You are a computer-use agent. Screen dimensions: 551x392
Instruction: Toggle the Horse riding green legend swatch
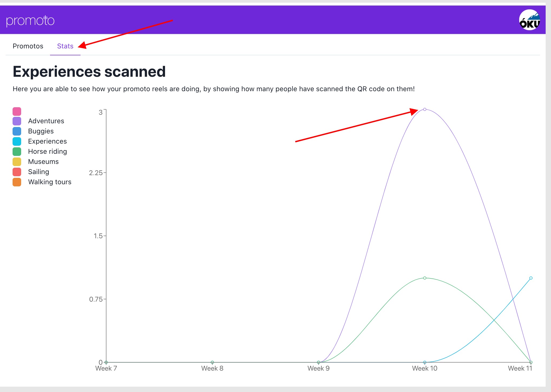tap(17, 152)
